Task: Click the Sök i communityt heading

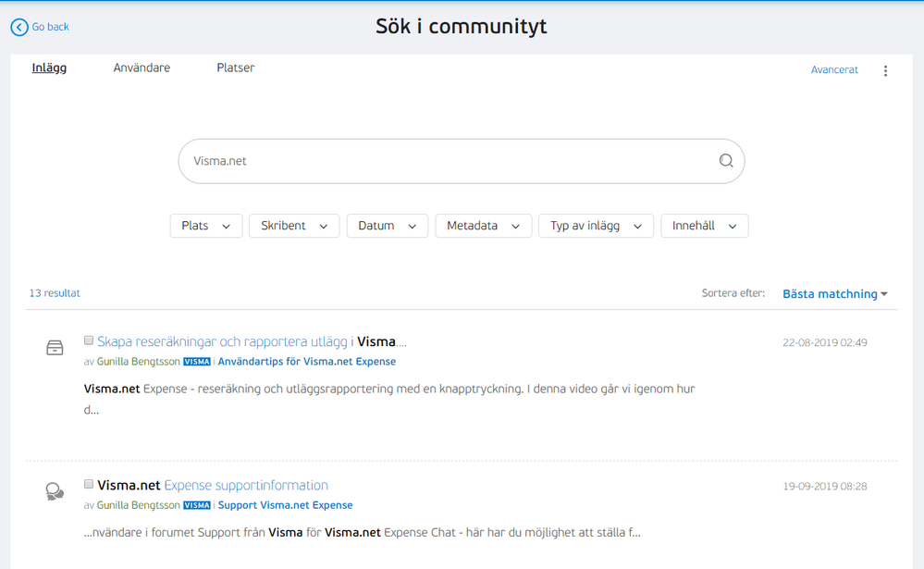Action: tap(462, 27)
